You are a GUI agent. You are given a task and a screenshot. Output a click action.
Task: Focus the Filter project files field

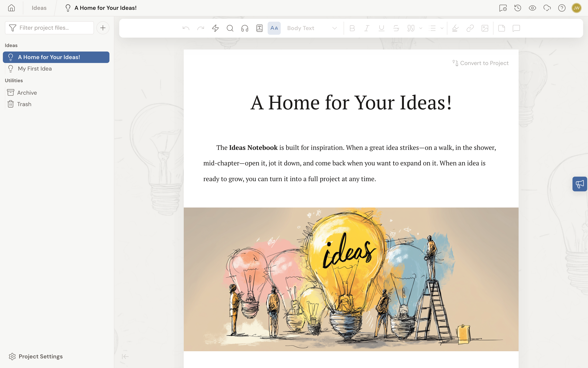(x=49, y=28)
